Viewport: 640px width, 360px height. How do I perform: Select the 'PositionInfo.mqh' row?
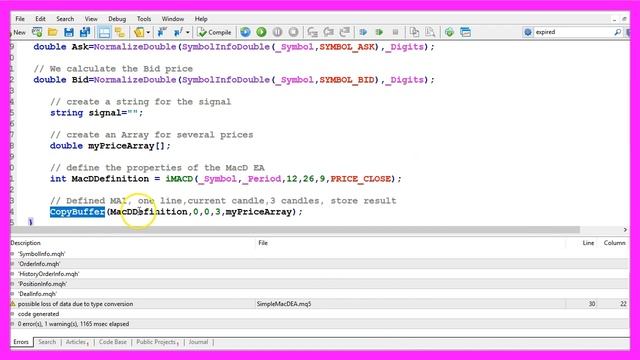click(x=320, y=284)
